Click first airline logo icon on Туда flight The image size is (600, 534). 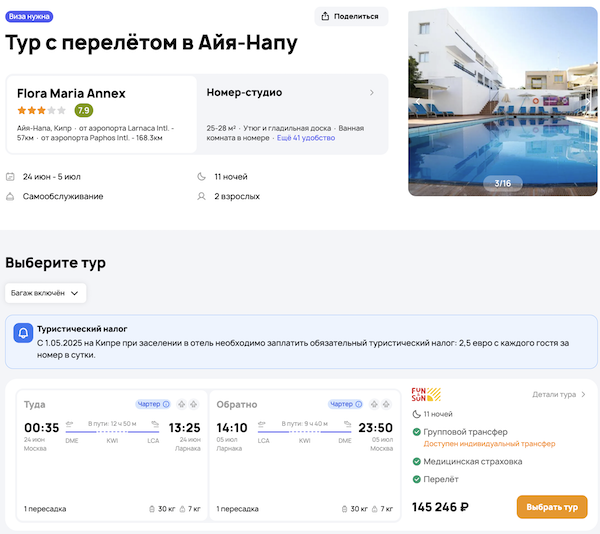point(180,404)
